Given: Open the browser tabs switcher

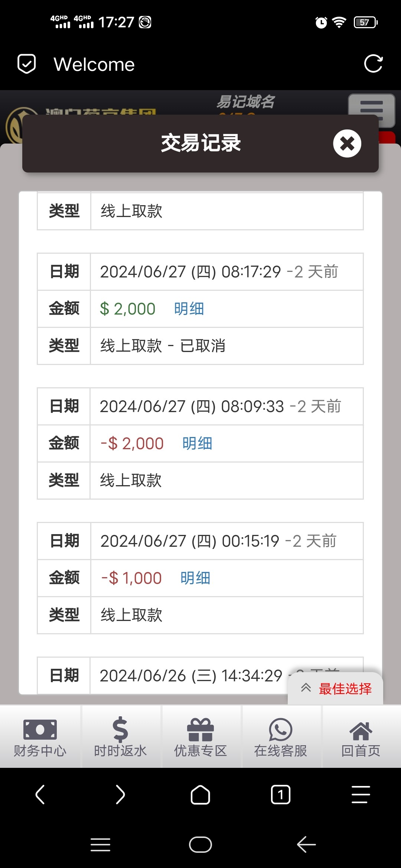Looking at the screenshot, I should click(x=281, y=795).
